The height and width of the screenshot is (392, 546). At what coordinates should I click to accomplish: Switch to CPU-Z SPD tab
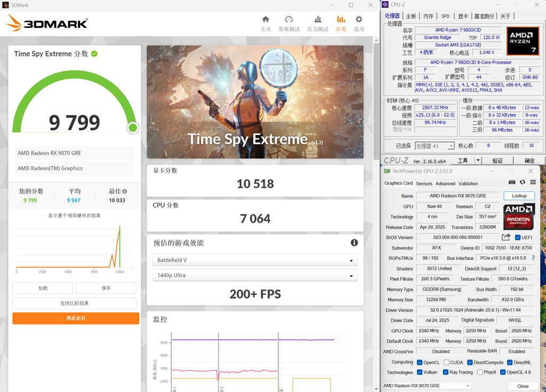(445, 16)
